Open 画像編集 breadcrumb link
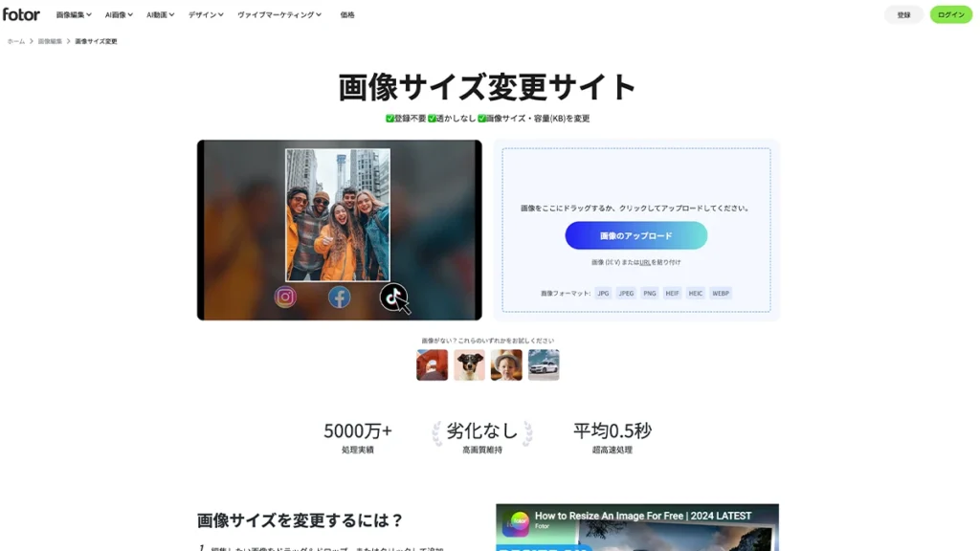Image resolution: width=980 pixels, height=551 pixels. (50, 41)
